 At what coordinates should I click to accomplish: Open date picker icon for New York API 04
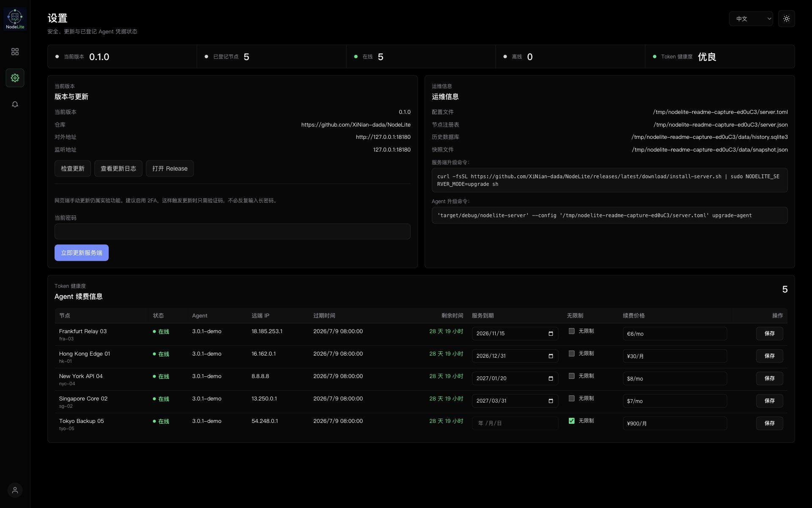[x=551, y=378]
